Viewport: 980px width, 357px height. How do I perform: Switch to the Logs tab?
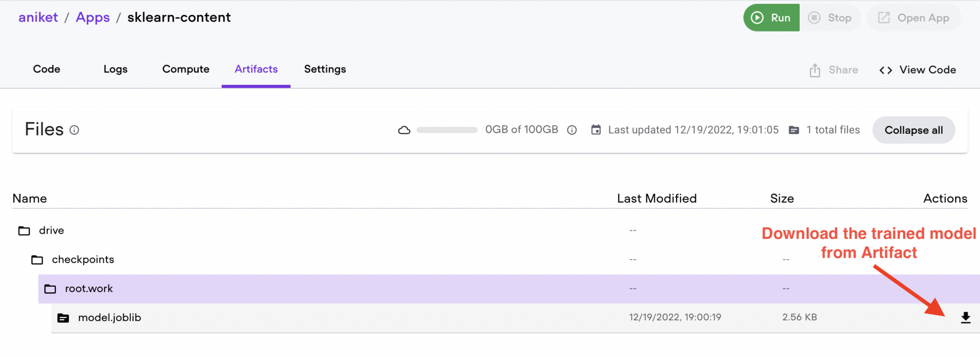(x=115, y=69)
